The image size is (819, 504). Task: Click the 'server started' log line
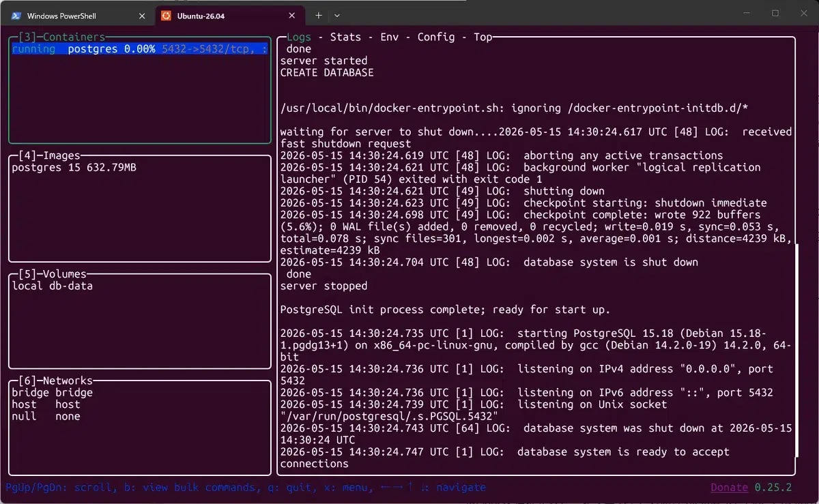pyautogui.click(x=324, y=61)
